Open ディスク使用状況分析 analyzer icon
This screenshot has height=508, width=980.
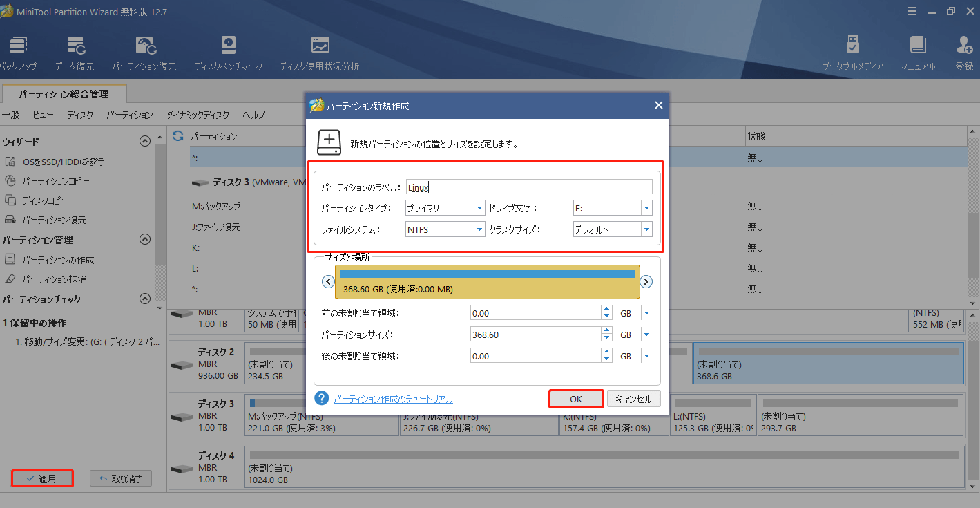(319, 46)
